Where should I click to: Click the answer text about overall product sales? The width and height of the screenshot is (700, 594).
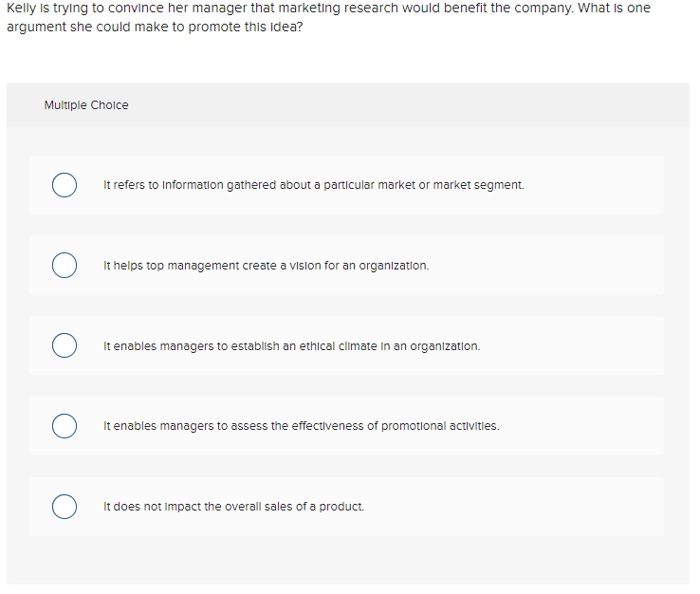(233, 507)
